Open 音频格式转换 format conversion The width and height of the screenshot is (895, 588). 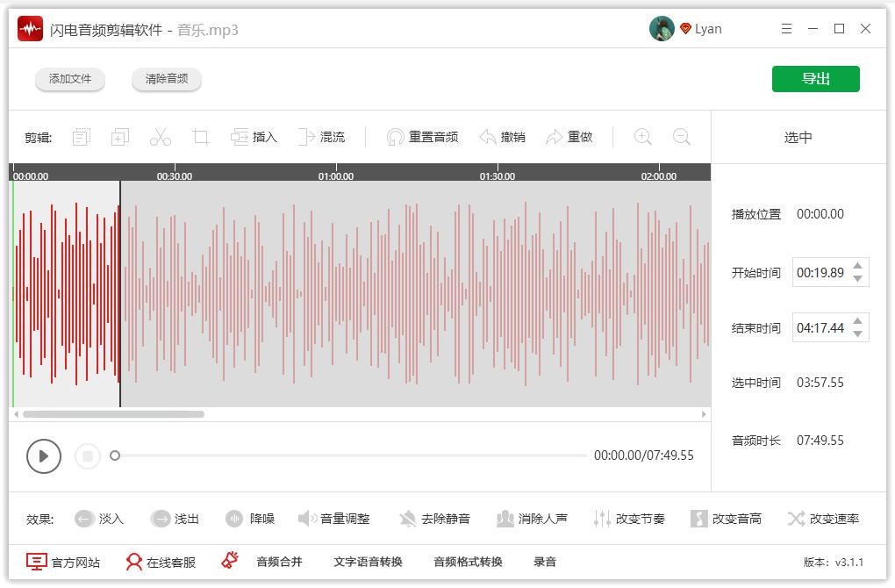(468, 562)
